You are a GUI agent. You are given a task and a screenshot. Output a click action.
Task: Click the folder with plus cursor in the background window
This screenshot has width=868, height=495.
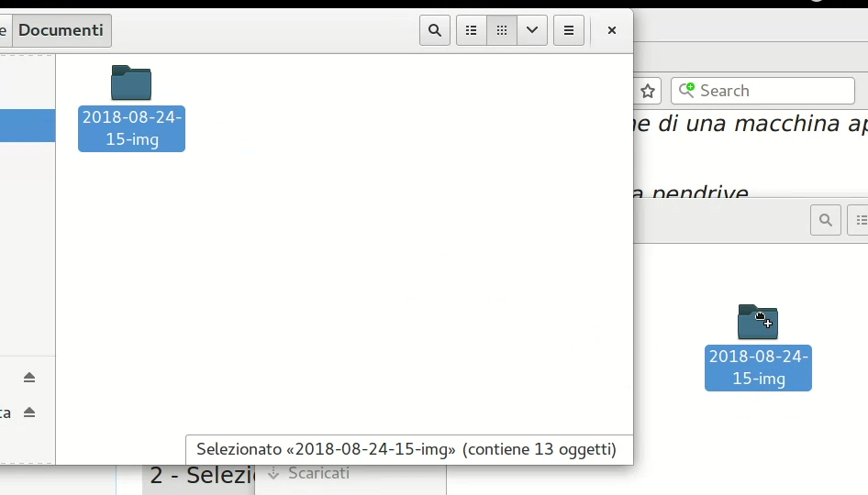758,322
